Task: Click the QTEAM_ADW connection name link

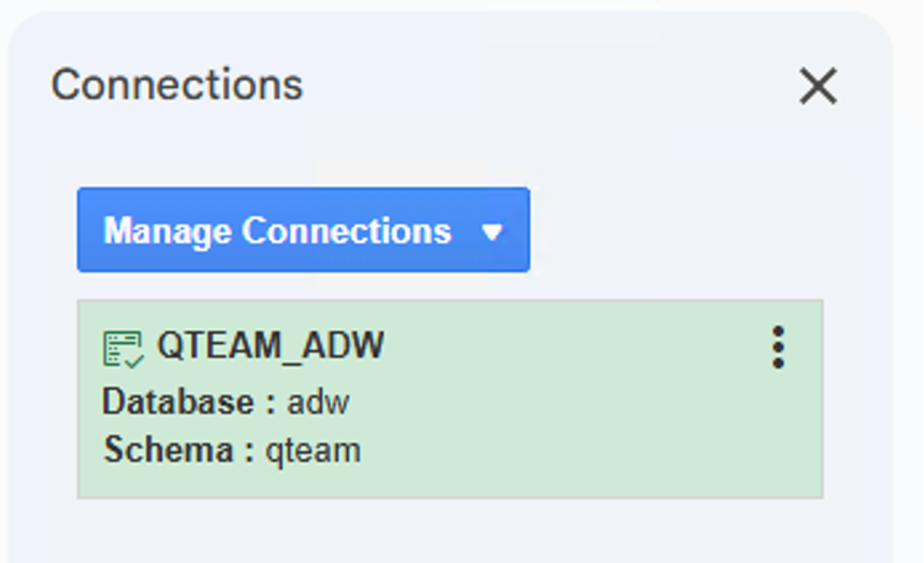Action: click(x=274, y=344)
